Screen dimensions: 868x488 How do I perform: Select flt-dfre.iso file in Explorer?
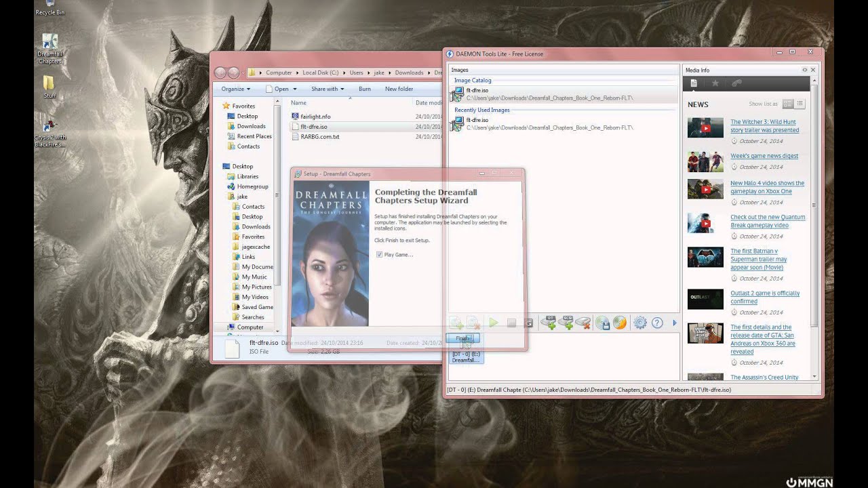point(313,127)
